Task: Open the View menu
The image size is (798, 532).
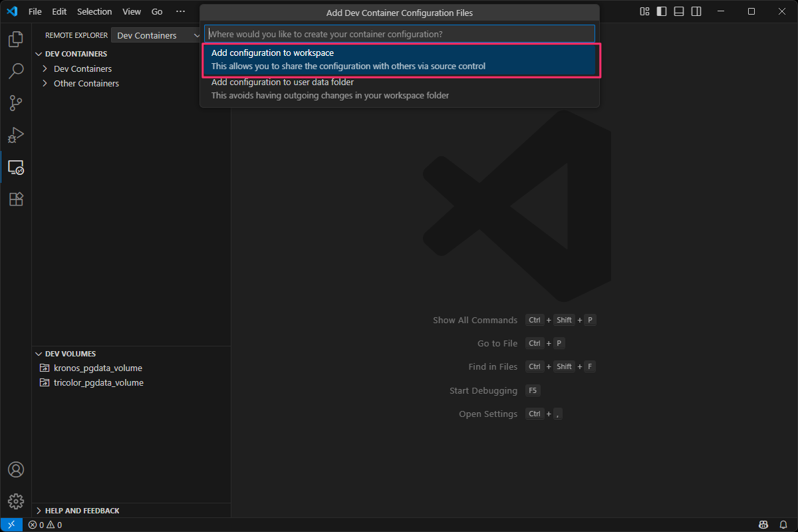Action: [x=132, y=11]
